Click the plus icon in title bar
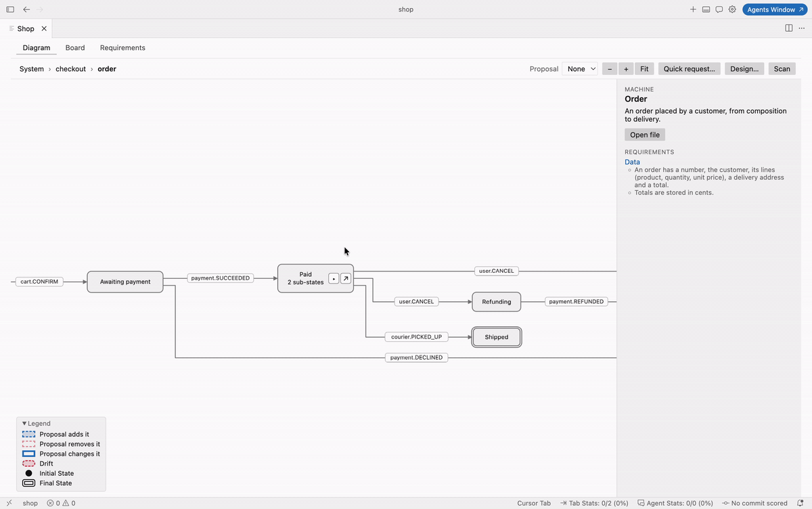 tap(693, 9)
